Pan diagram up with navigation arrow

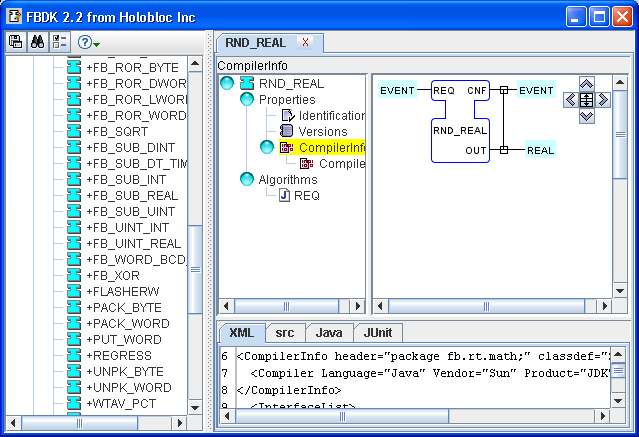[x=586, y=84]
